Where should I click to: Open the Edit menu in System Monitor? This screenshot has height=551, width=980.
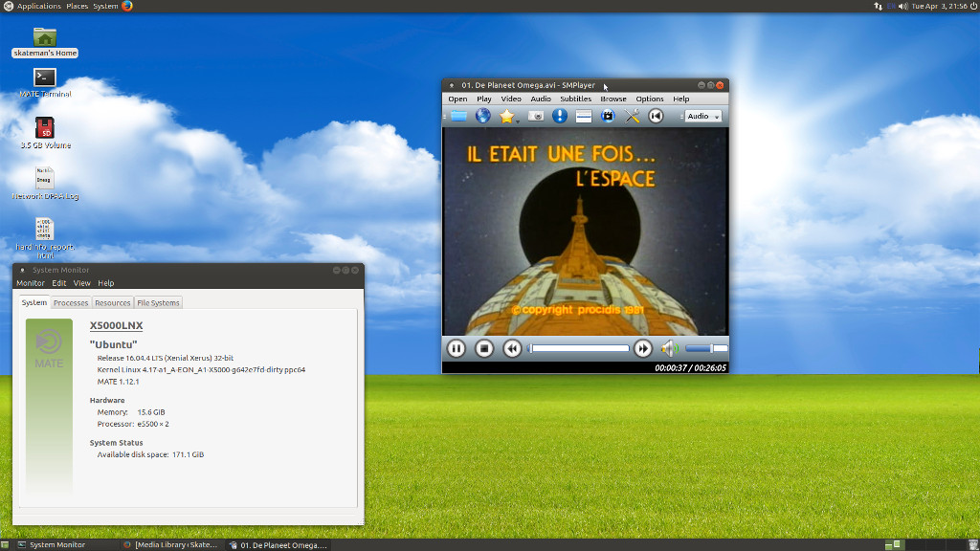[58, 283]
